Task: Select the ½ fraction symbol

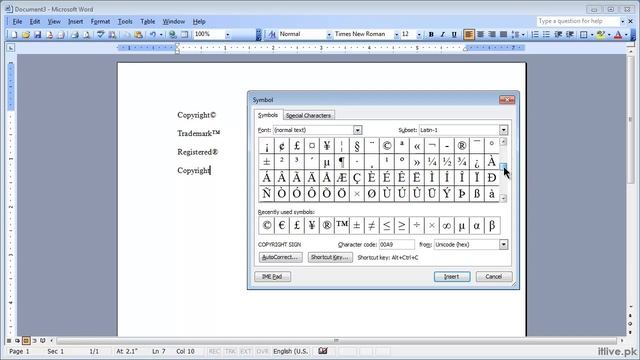Action: [x=447, y=162]
